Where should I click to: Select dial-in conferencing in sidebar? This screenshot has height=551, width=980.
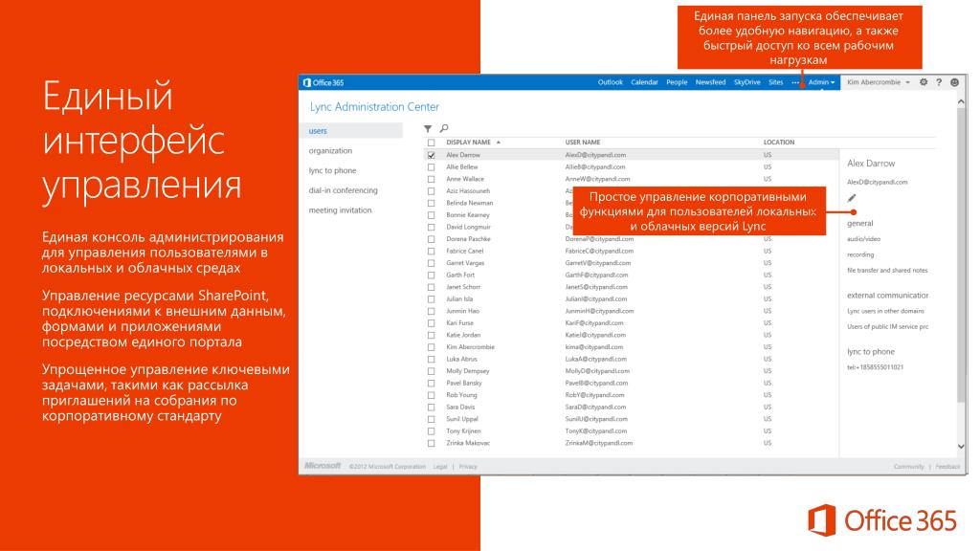click(343, 190)
